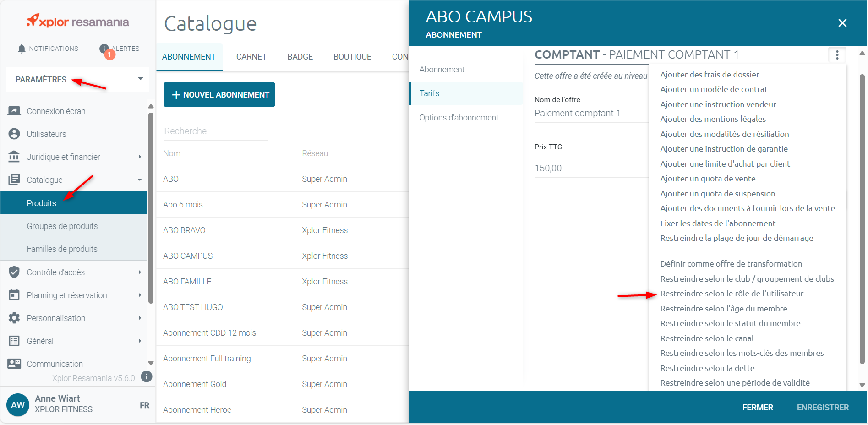Screen dimensions: 868x425
Task: Choose Ajouter un modèle de contrat
Action: (x=714, y=89)
